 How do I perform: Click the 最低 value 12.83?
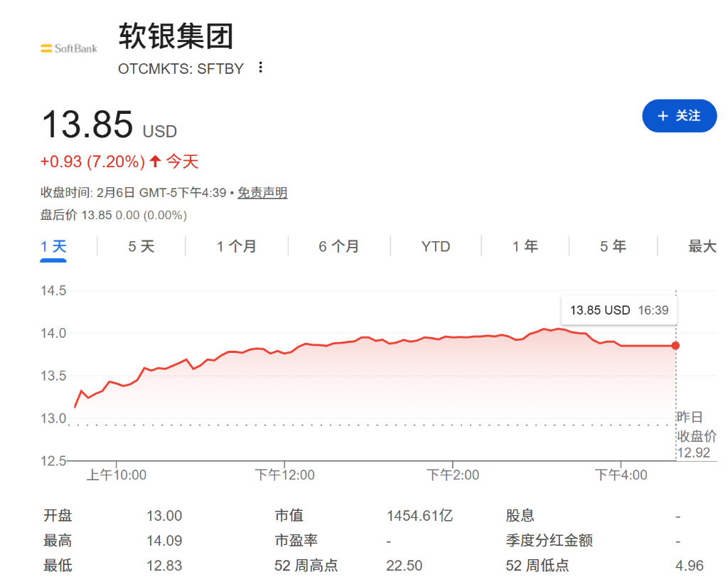click(164, 566)
